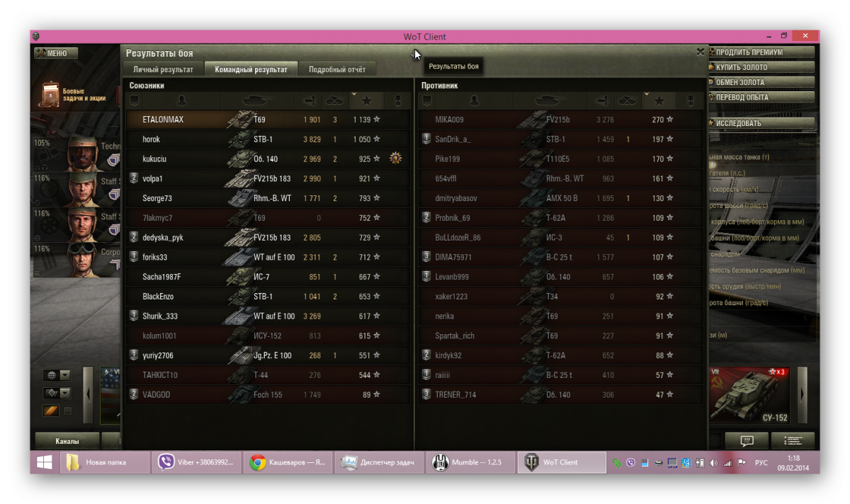Select the СУ-152 tank thumbnail
Screen dimensions: 850x504
[x=751, y=395]
